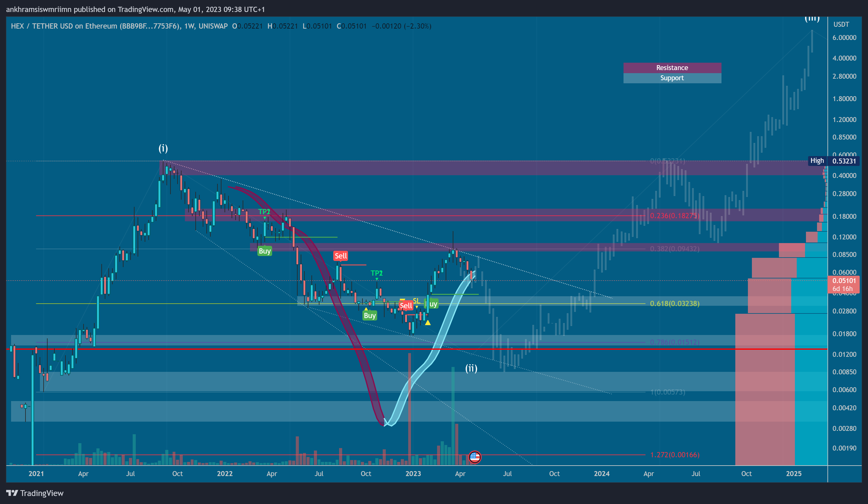The image size is (868, 504).
Task: Click the 0.618(0.03238) Fibonacci label
Action: [674, 303]
